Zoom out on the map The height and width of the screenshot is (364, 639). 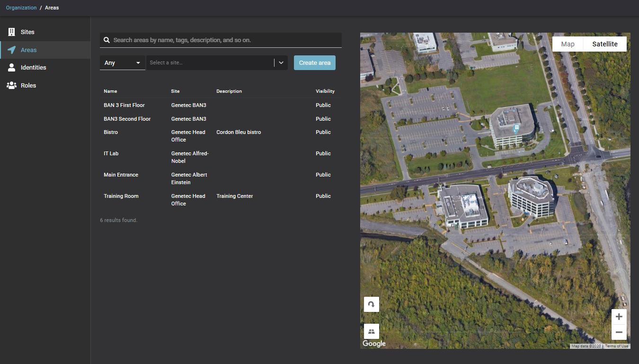(x=619, y=332)
